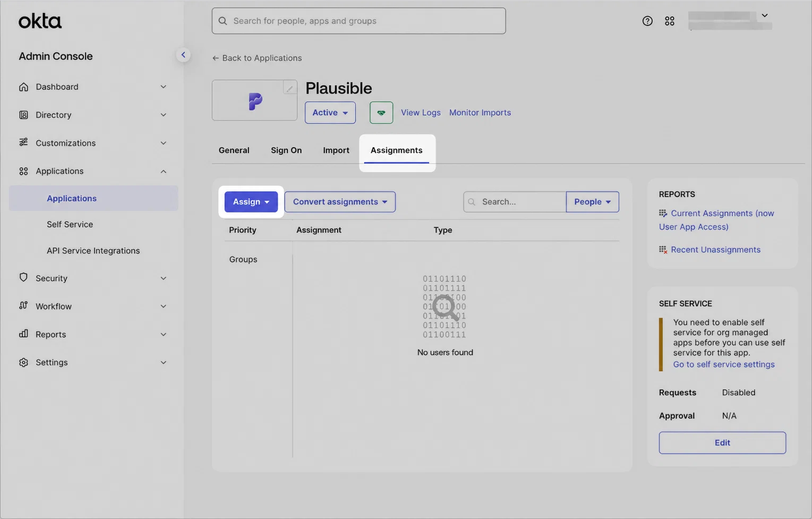Click the Disabled value next to Requests
Image resolution: width=812 pixels, height=519 pixels.
pyautogui.click(x=739, y=393)
